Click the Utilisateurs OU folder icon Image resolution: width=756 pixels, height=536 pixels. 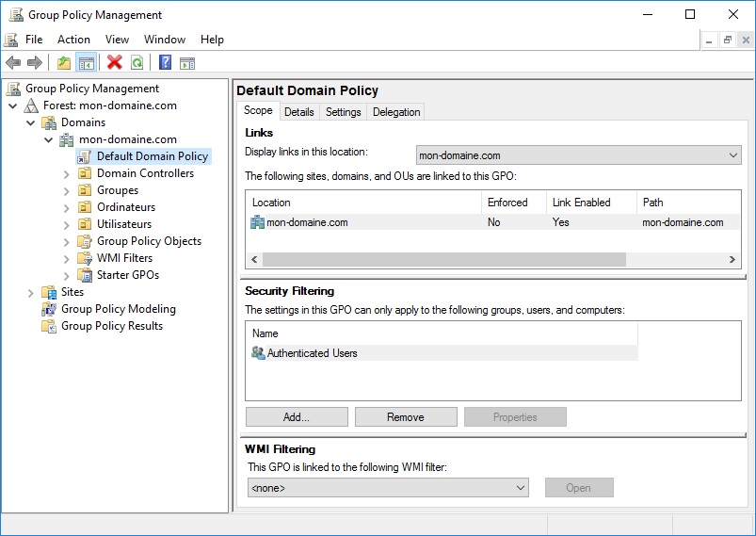coord(85,224)
